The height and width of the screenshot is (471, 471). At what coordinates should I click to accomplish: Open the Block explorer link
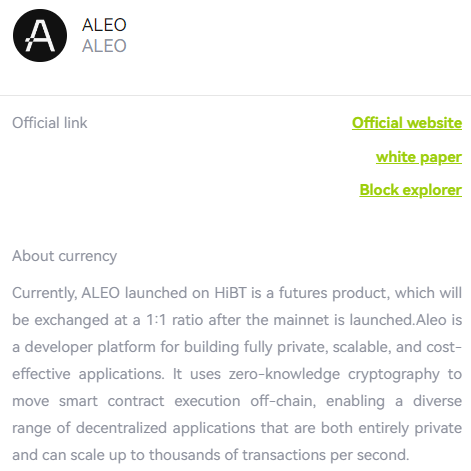coord(410,190)
